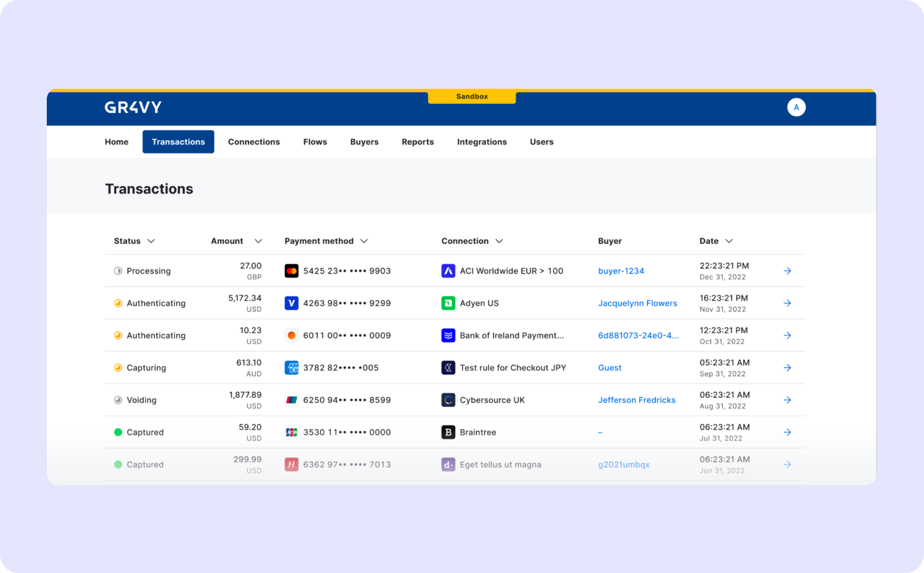Viewport: 924px width, 573px height.
Task: Click amount 1,877.89 USD
Action: (245, 400)
